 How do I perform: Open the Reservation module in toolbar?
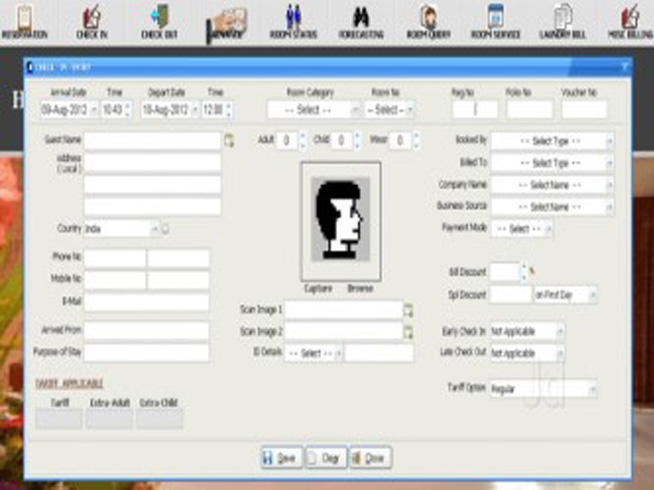(24, 20)
